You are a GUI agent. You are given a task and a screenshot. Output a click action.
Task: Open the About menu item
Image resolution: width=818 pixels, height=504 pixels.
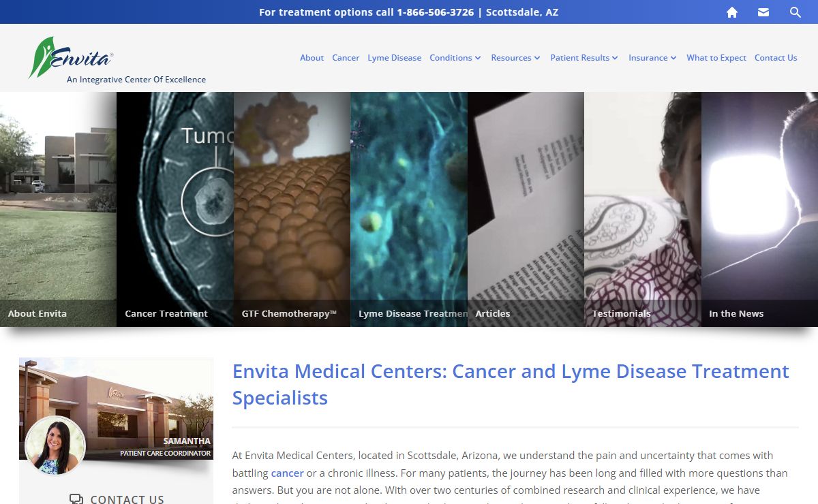[x=312, y=58]
